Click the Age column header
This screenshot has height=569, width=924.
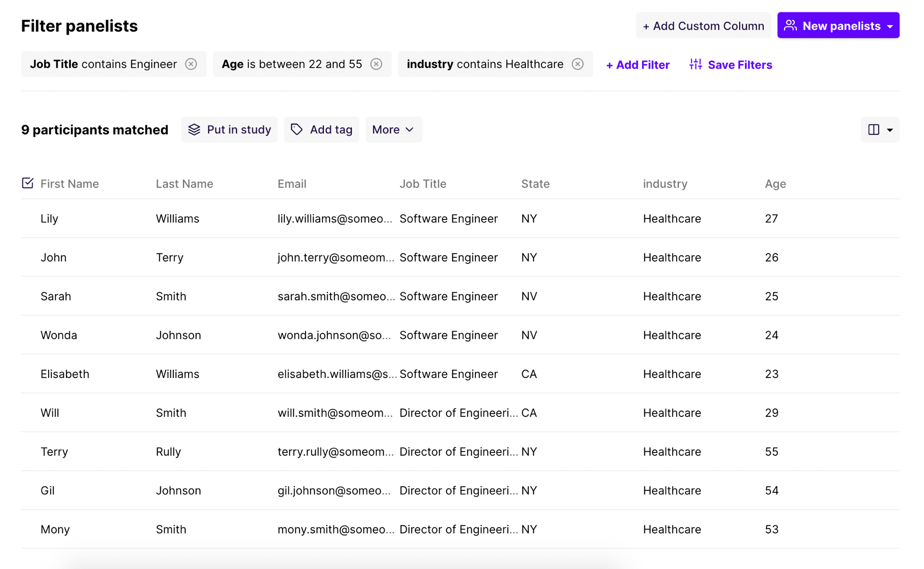[x=775, y=183]
